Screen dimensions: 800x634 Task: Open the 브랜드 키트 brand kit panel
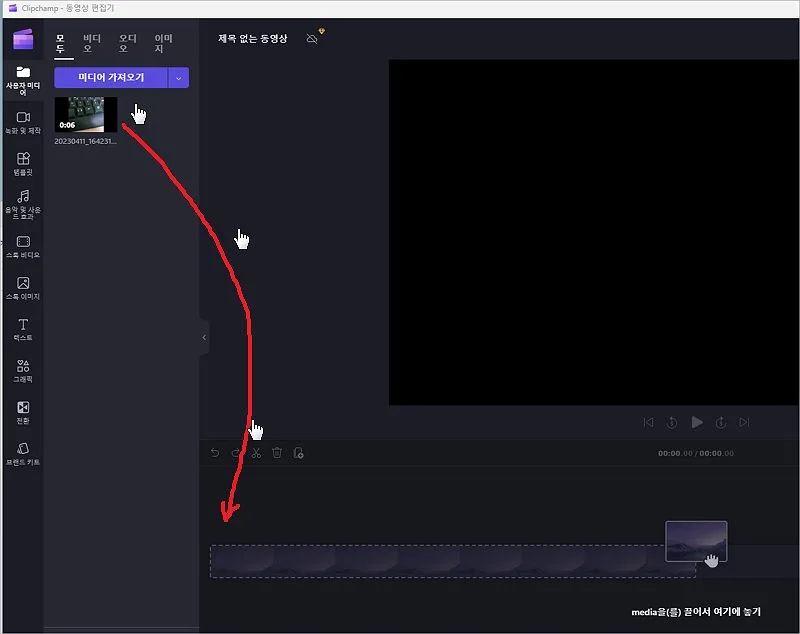tap(23, 454)
